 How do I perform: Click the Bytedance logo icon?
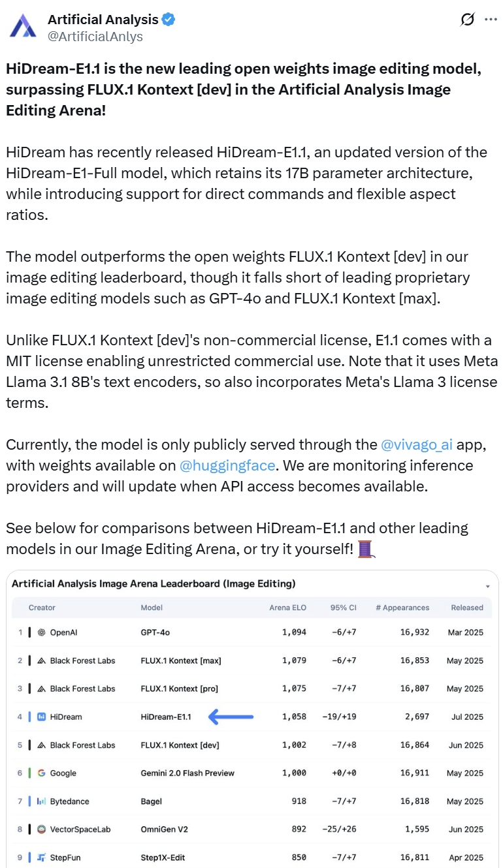41,801
